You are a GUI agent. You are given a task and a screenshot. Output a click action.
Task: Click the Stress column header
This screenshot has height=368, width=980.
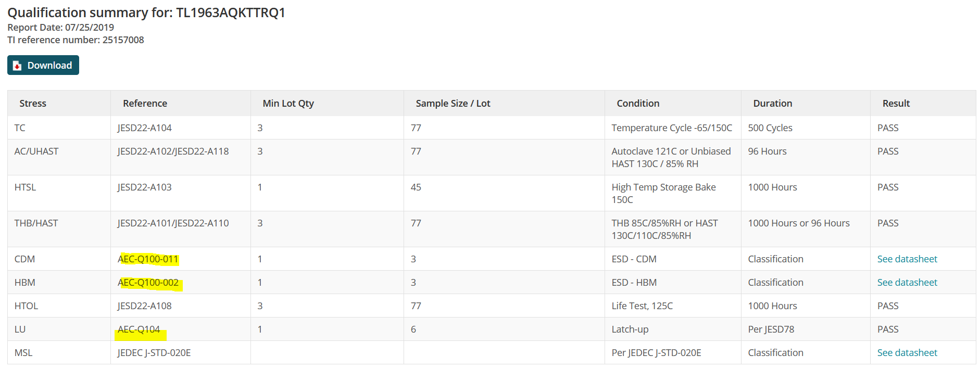[33, 104]
